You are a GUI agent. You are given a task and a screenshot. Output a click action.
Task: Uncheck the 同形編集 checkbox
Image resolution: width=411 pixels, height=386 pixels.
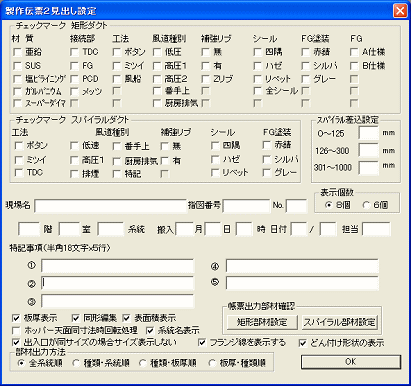(x=76, y=318)
